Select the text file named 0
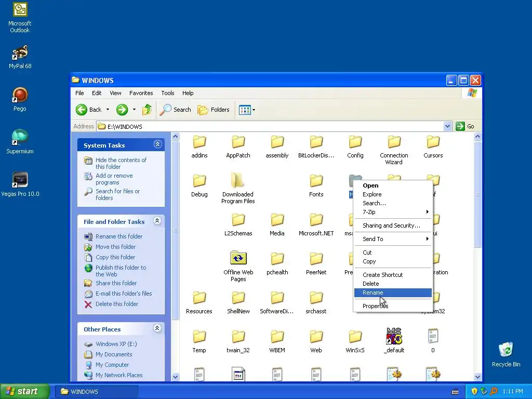 [x=433, y=341]
